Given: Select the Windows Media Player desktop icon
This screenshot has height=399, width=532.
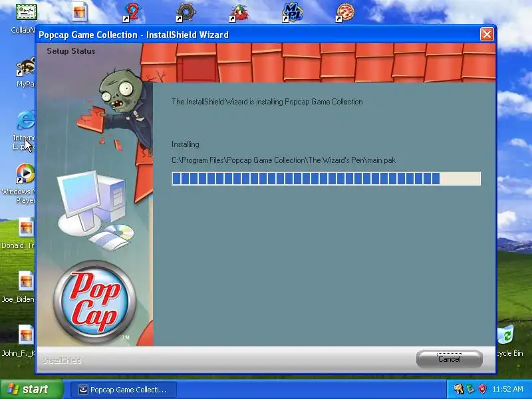Looking at the screenshot, I should point(19,184).
